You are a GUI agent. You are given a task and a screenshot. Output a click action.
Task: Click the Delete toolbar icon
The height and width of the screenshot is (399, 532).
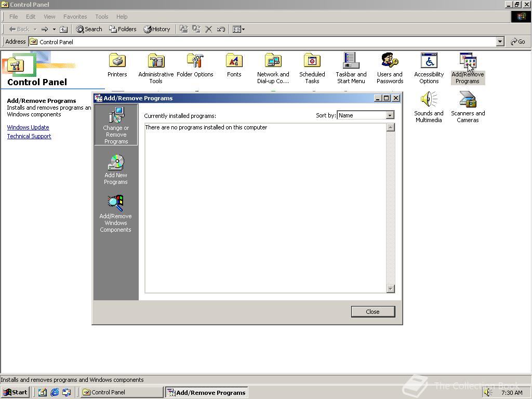point(209,29)
